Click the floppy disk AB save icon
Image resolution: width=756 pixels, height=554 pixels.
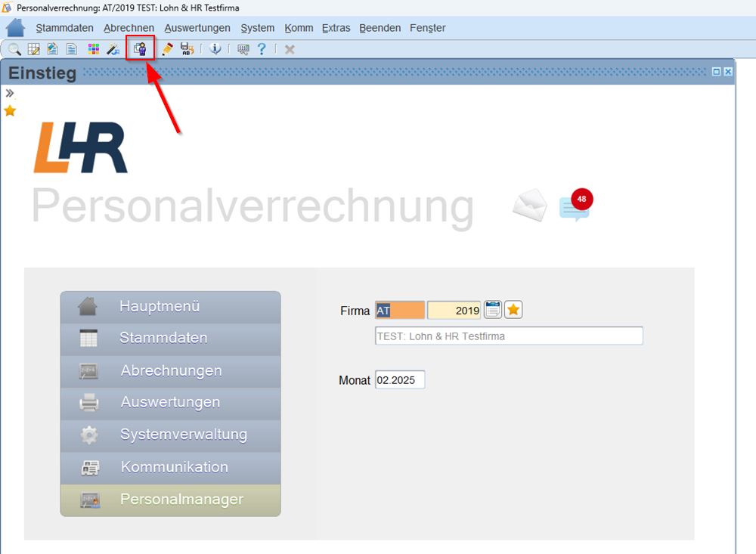point(187,48)
